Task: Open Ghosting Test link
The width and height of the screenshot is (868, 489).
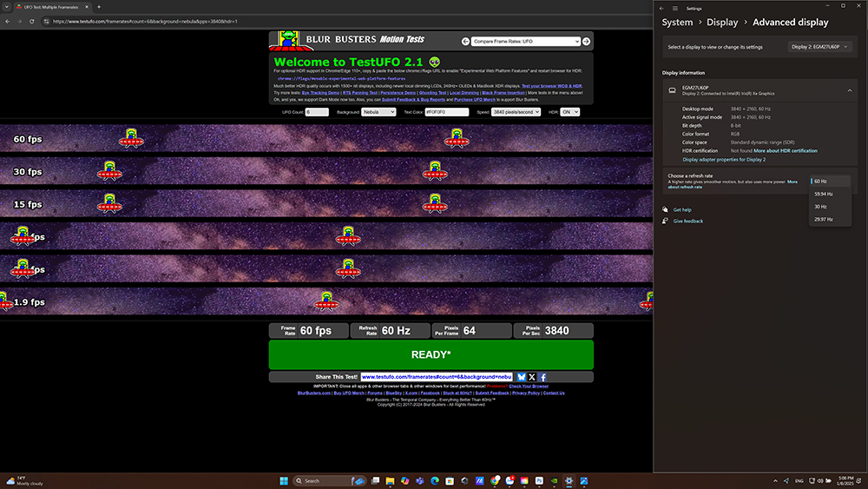Action: coord(432,92)
